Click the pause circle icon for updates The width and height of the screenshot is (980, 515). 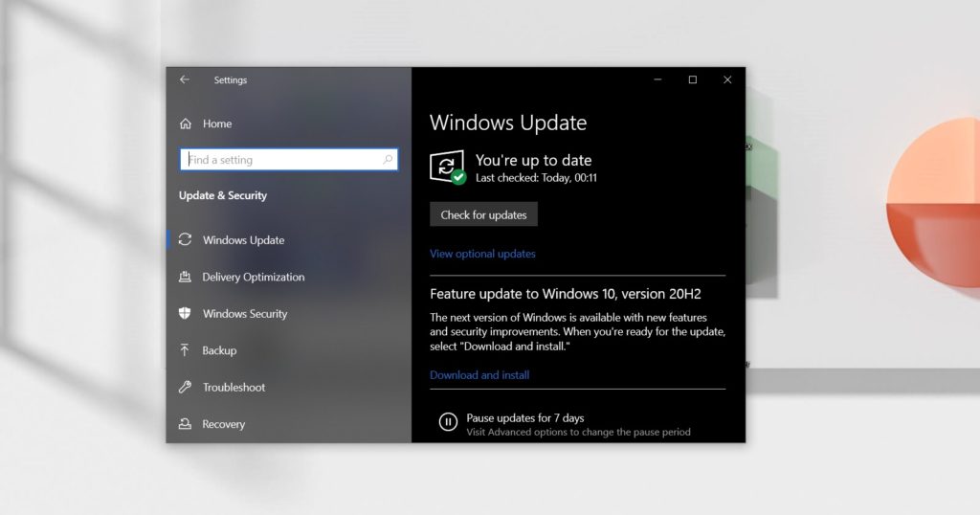click(x=447, y=421)
